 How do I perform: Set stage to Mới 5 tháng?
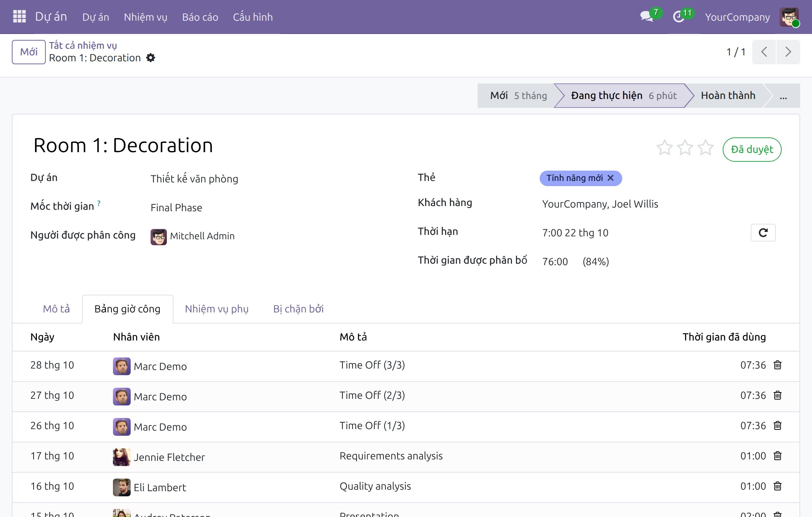[518, 96]
